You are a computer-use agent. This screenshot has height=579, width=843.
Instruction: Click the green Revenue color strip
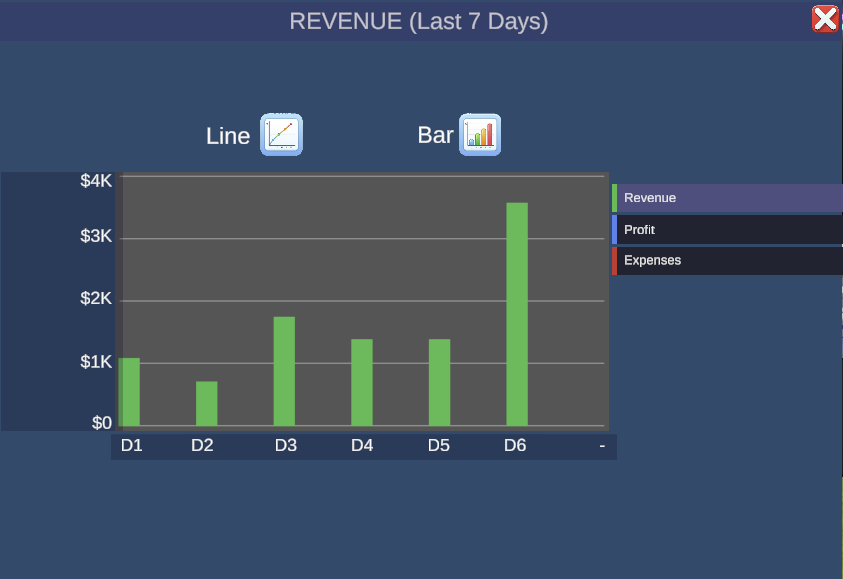614,198
